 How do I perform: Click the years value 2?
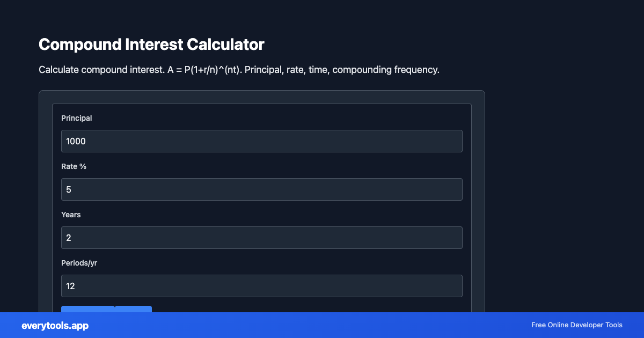pos(68,237)
